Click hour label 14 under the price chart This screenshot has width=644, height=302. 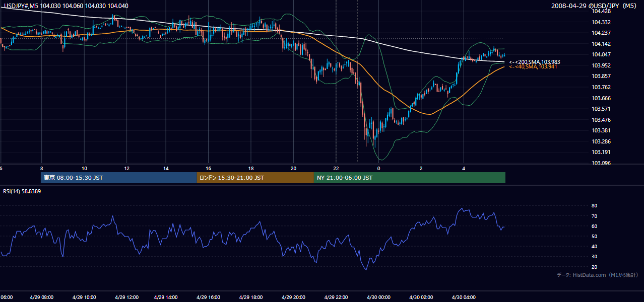click(166, 168)
